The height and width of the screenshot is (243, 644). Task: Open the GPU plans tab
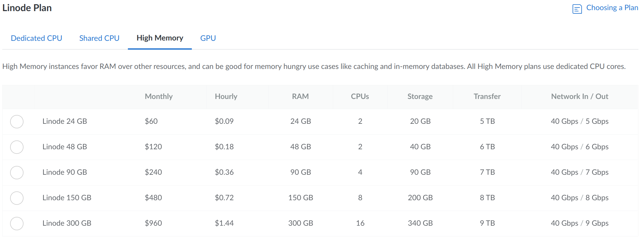pyautogui.click(x=208, y=38)
